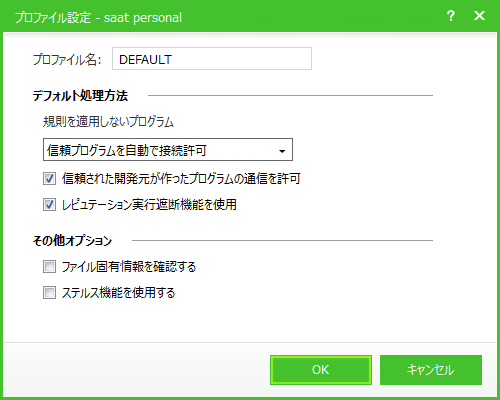This screenshot has height=400, width=500.
Task: Enable the ファイル固有情報を確認する checkbox box
Action: tap(49, 267)
